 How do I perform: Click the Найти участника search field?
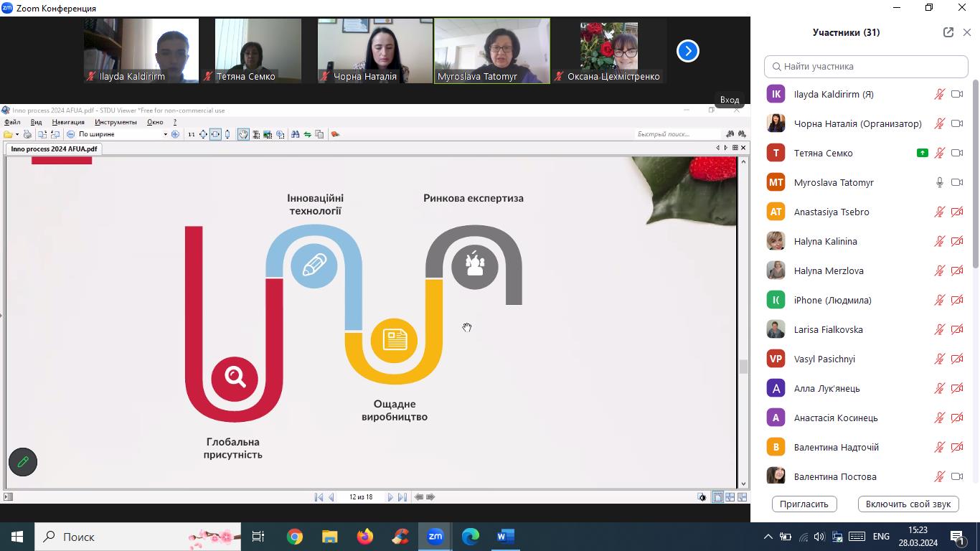[866, 66]
